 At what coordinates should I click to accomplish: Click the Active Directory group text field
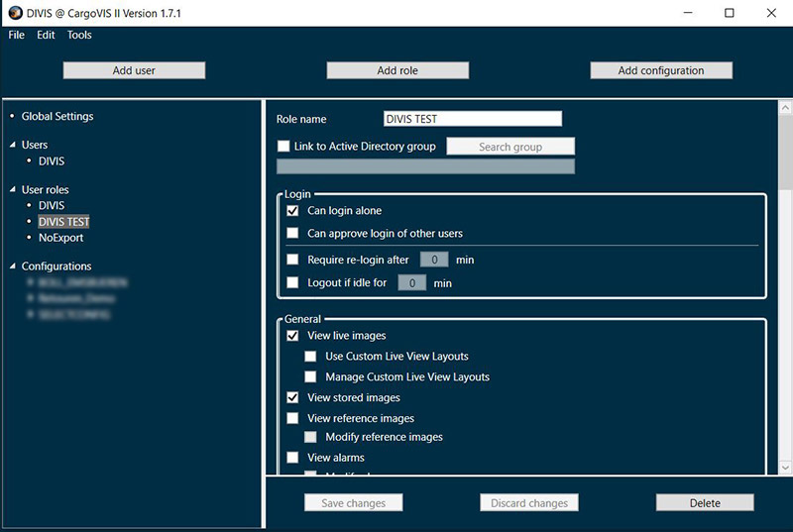click(425, 166)
